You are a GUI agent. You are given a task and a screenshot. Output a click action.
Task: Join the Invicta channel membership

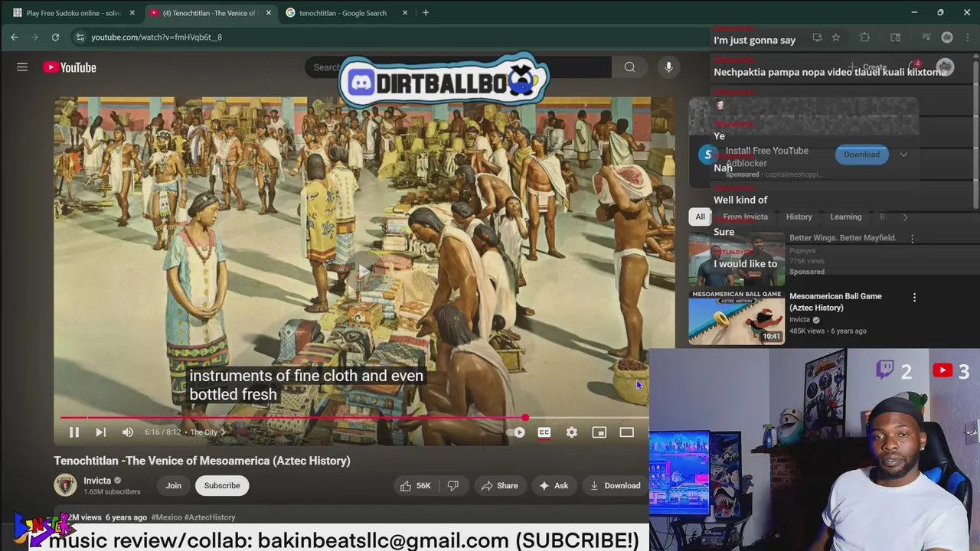(x=174, y=485)
